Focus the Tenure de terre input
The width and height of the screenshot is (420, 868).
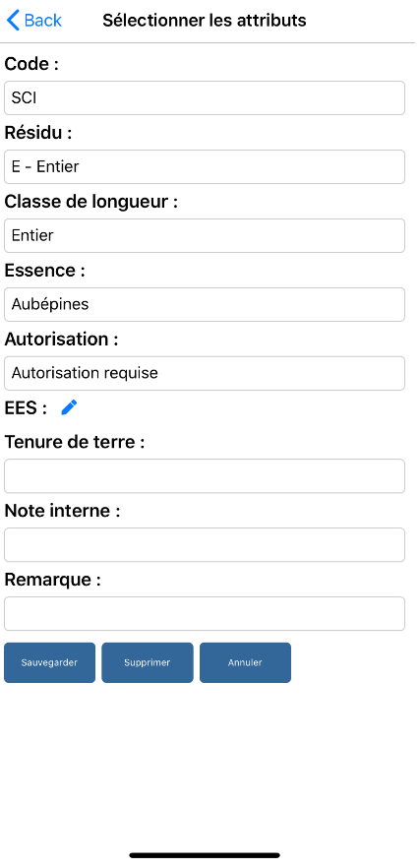[205, 476]
